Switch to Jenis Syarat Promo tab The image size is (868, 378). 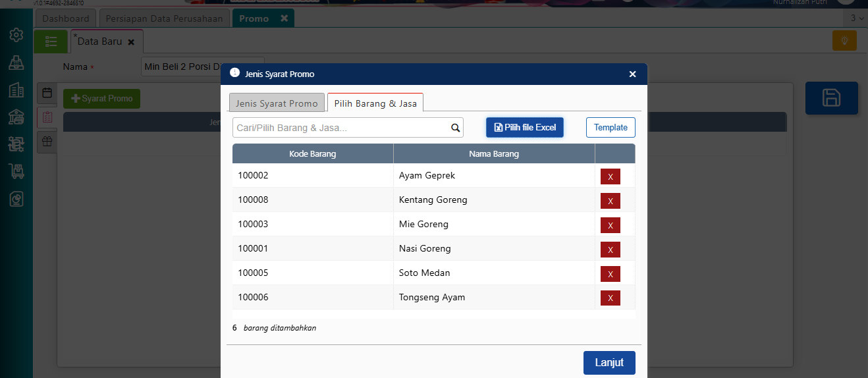277,103
